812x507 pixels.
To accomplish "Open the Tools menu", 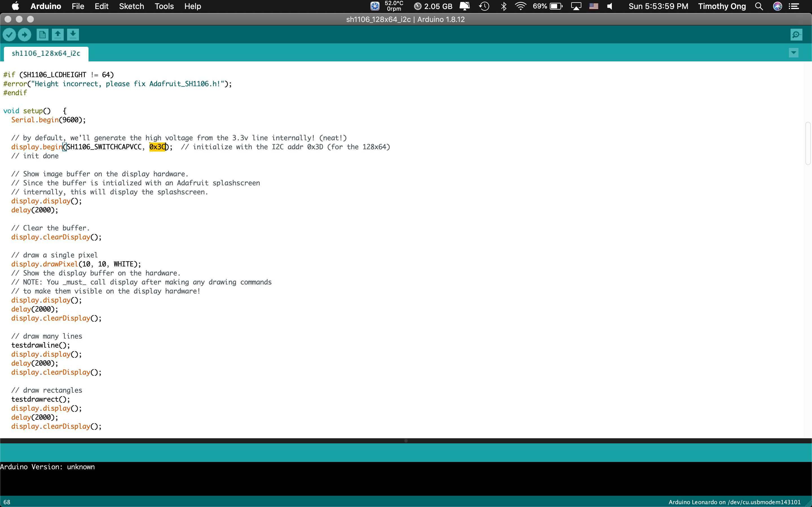I will click(x=164, y=6).
